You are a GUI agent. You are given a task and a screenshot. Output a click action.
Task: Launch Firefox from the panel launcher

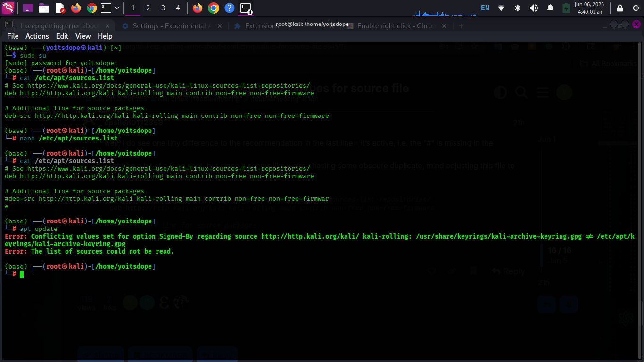[76, 8]
